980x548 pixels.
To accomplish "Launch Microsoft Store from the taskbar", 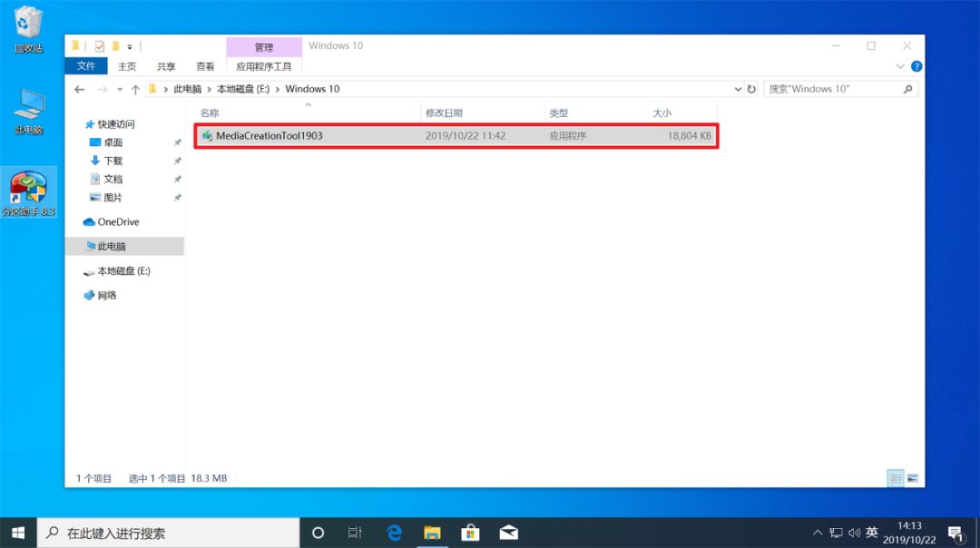I will click(x=470, y=533).
